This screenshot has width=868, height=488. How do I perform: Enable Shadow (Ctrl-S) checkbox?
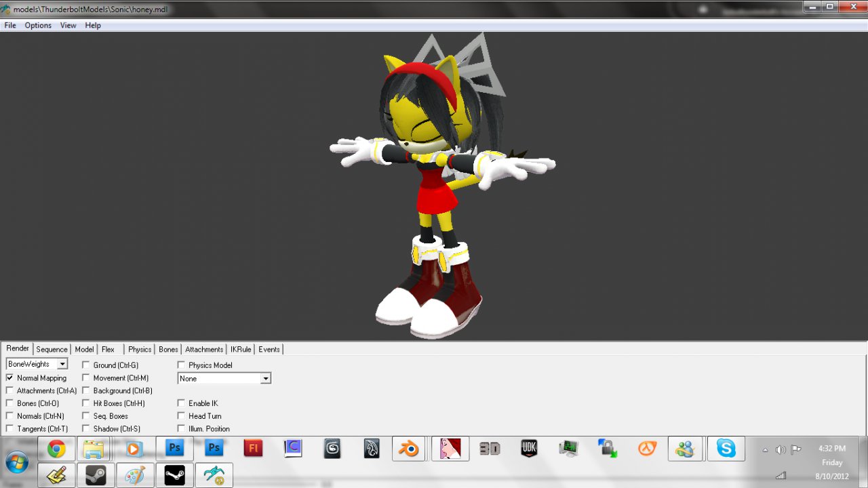pos(86,428)
